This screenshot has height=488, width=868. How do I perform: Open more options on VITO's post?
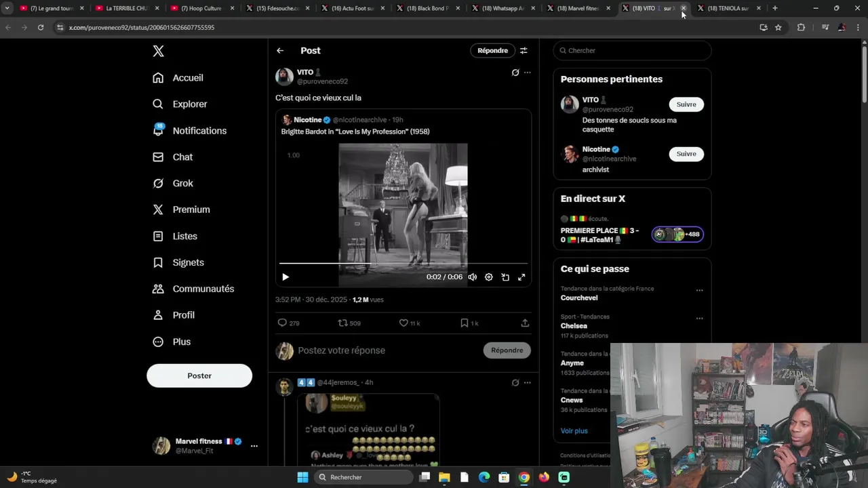[x=528, y=73]
